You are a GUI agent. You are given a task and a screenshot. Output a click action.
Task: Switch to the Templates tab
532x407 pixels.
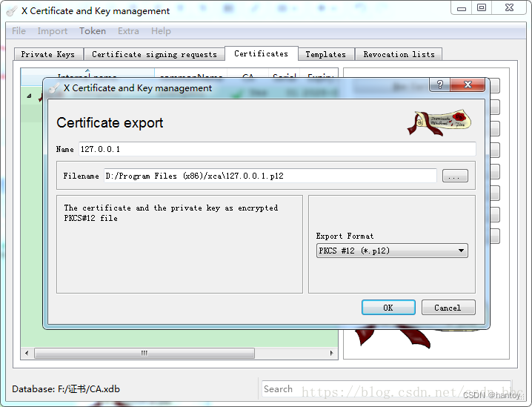click(325, 54)
